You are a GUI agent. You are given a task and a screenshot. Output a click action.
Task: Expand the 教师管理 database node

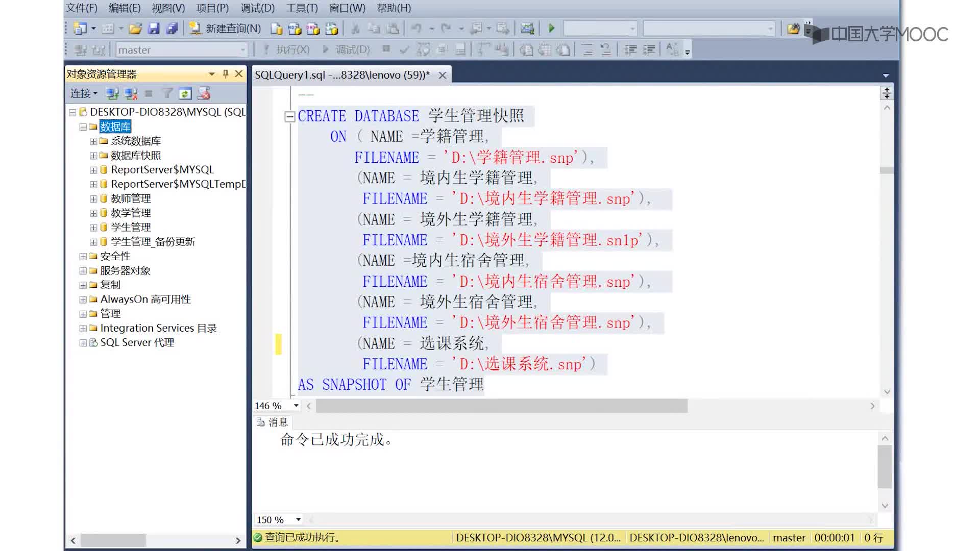pos(93,198)
